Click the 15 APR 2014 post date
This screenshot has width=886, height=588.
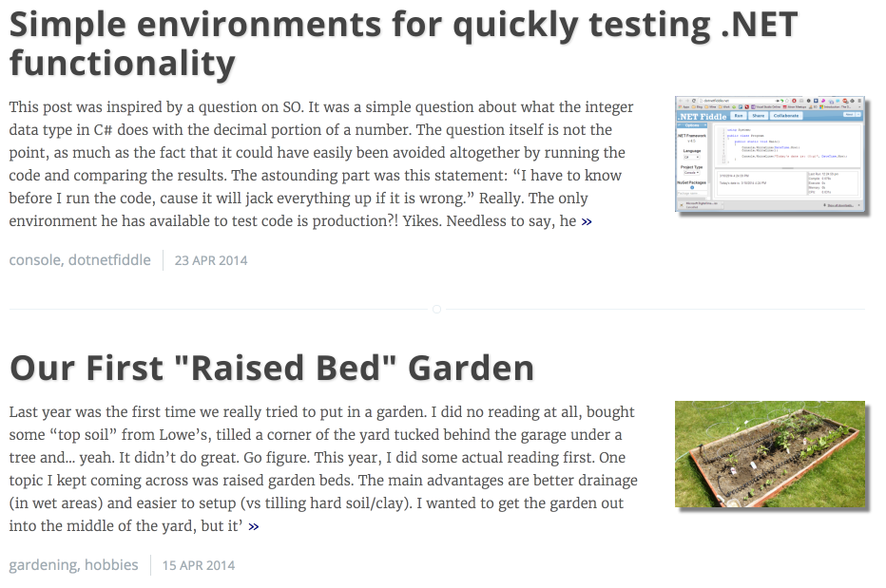pos(199,565)
